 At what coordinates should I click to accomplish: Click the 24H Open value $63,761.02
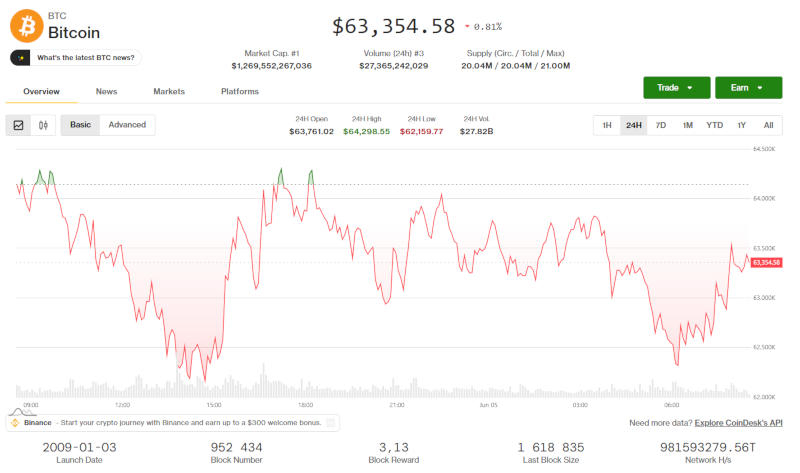coord(311,132)
